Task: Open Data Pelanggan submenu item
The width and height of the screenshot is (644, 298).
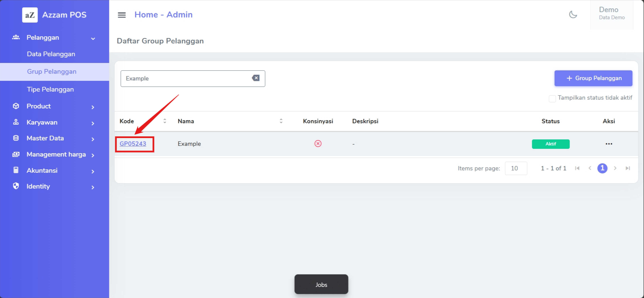Action: (x=51, y=54)
